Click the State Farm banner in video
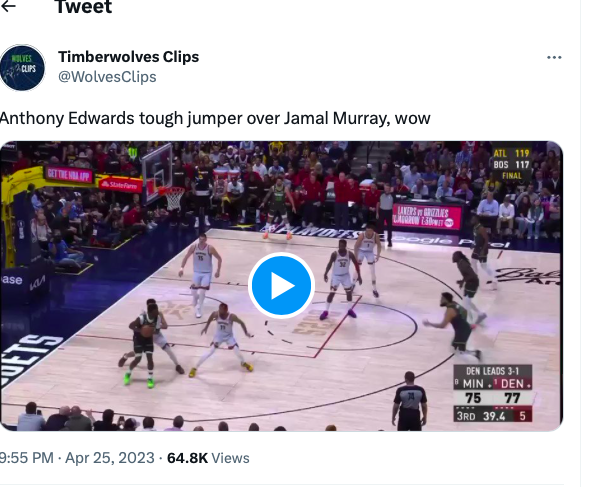Image resolution: width=593 pixels, height=487 pixels. (x=120, y=185)
